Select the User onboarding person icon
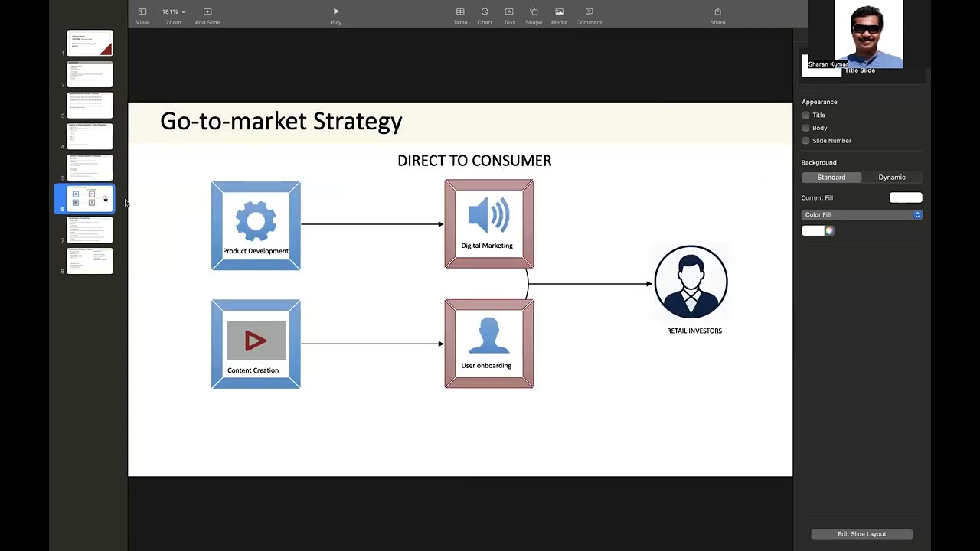This screenshot has width=980, height=551. click(488, 336)
